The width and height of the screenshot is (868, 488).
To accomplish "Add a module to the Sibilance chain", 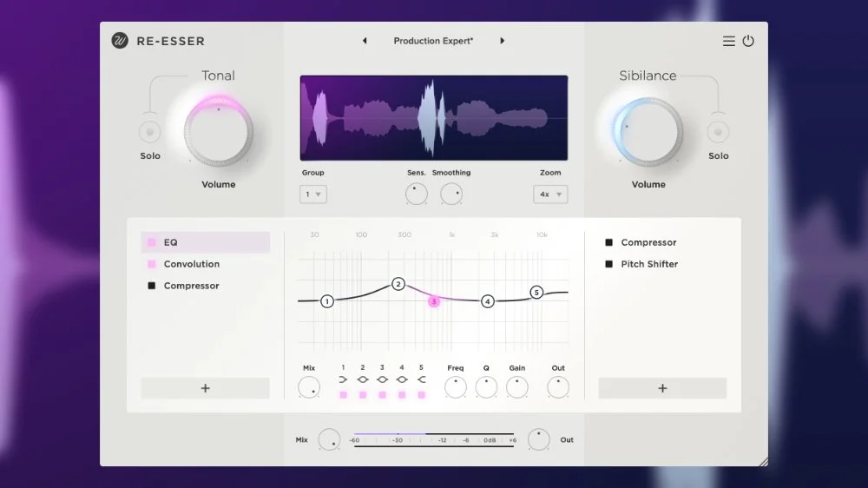I will point(662,388).
